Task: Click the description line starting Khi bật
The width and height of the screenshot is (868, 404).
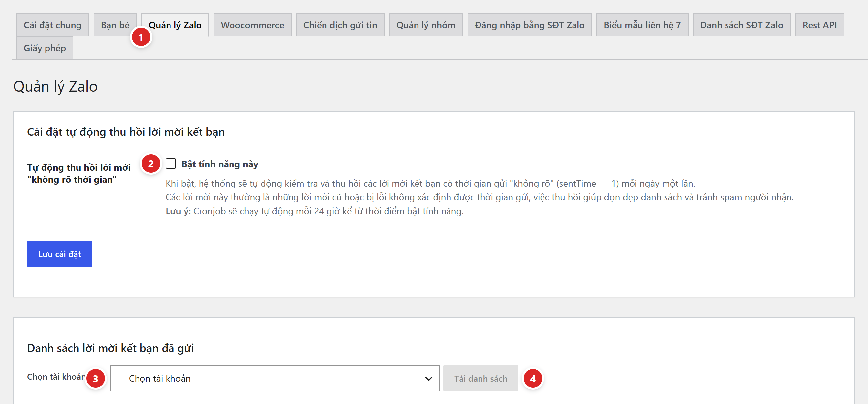Action: [430, 184]
